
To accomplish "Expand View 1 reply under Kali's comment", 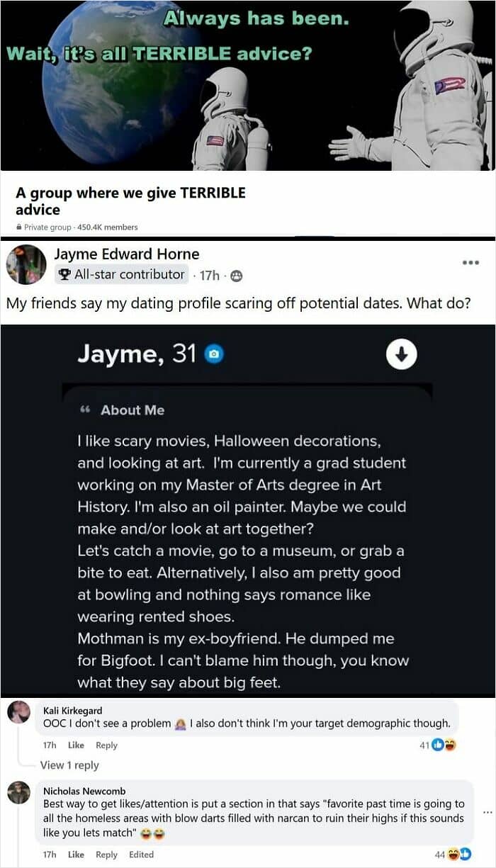I will pyautogui.click(x=69, y=765).
